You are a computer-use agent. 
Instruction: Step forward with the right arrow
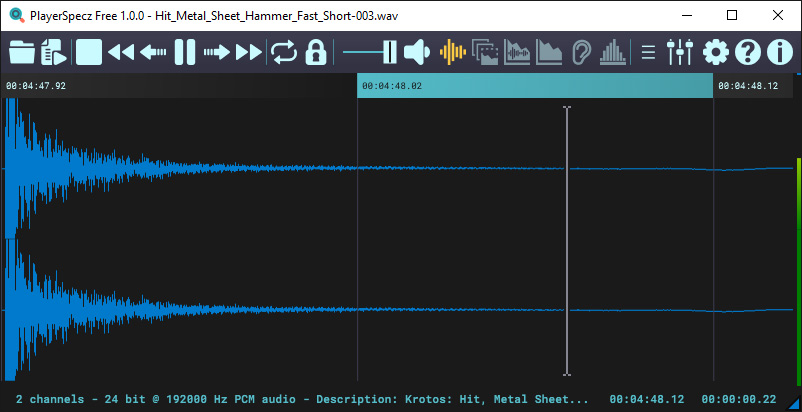click(217, 52)
